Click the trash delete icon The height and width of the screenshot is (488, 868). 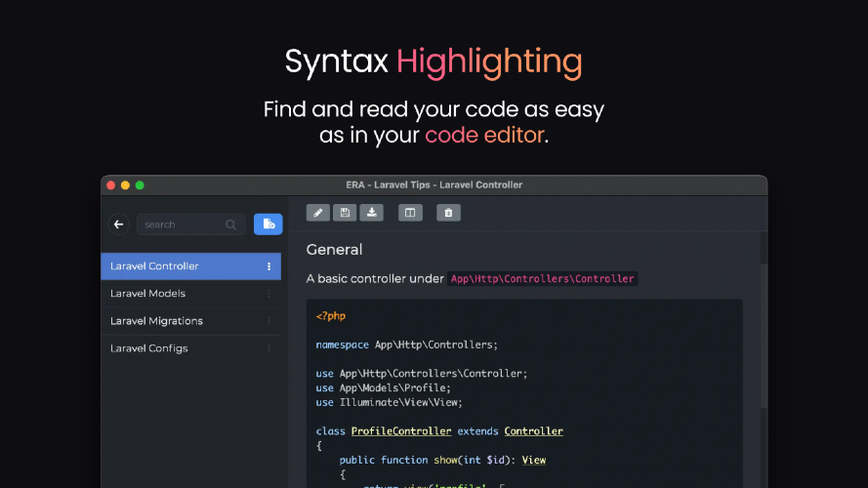coord(448,213)
